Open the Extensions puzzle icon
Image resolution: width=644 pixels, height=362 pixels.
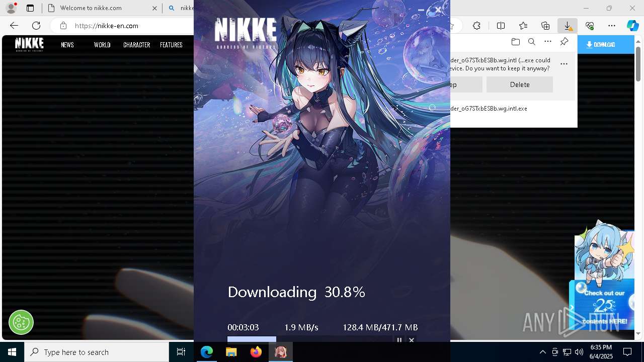point(476,26)
